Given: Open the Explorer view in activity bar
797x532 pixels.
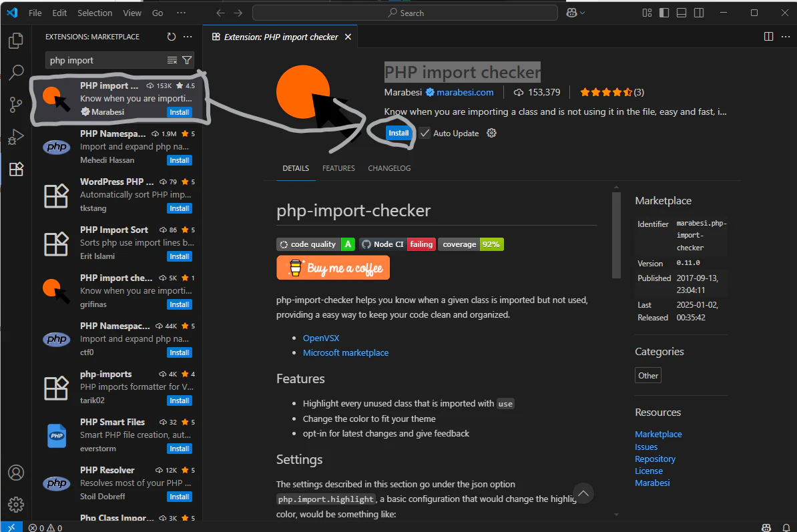Looking at the screenshot, I should point(16,41).
